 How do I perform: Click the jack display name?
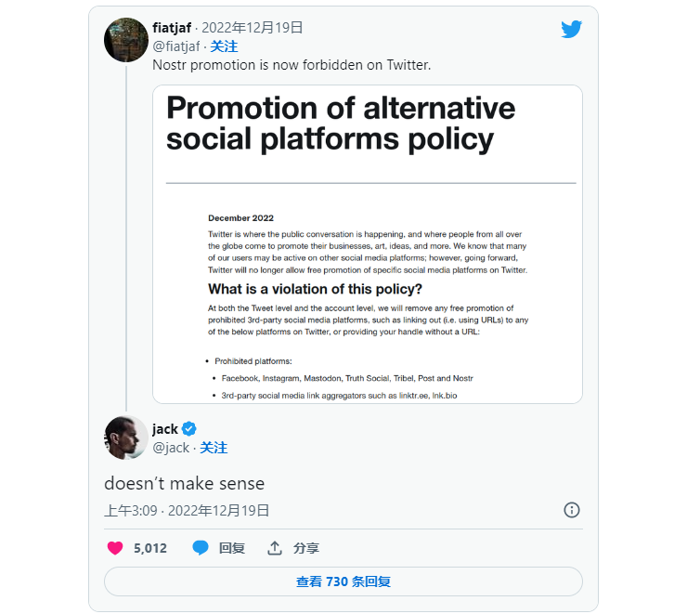point(164,429)
